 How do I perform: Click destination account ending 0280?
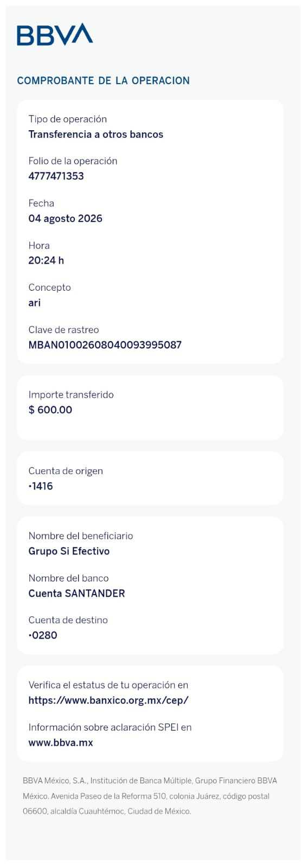coord(43,635)
